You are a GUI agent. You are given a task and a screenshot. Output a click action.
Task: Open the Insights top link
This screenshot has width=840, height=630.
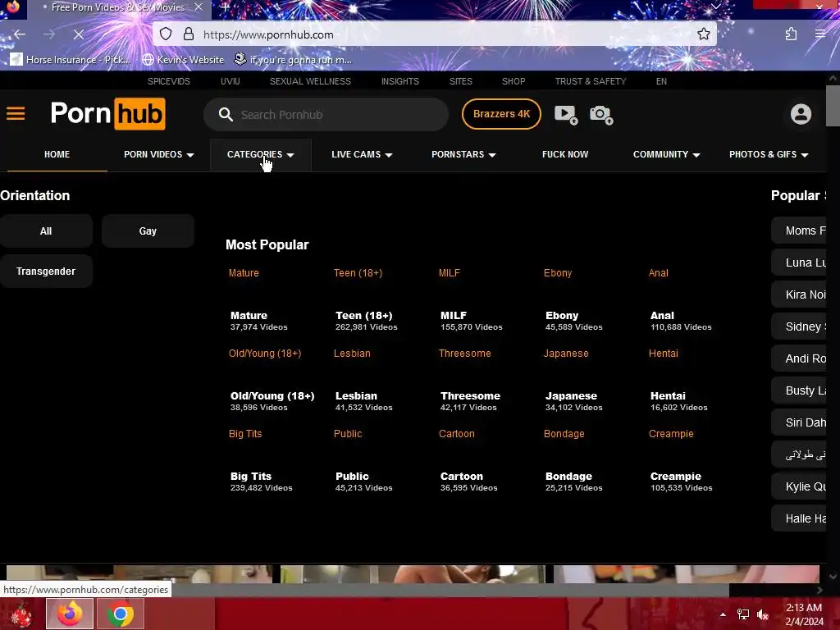[400, 81]
